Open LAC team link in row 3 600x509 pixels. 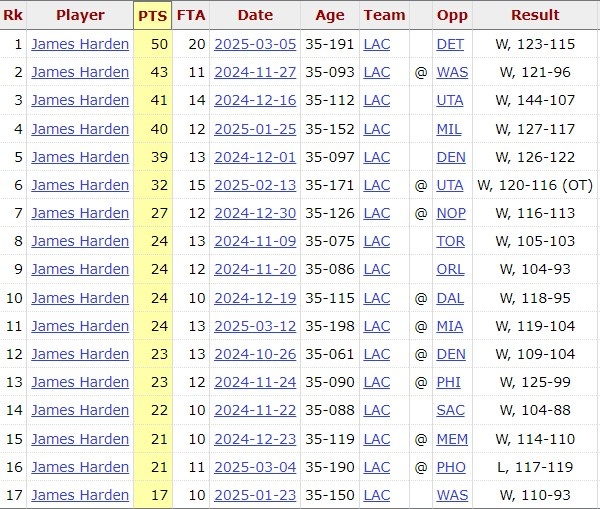pyautogui.click(x=377, y=101)
